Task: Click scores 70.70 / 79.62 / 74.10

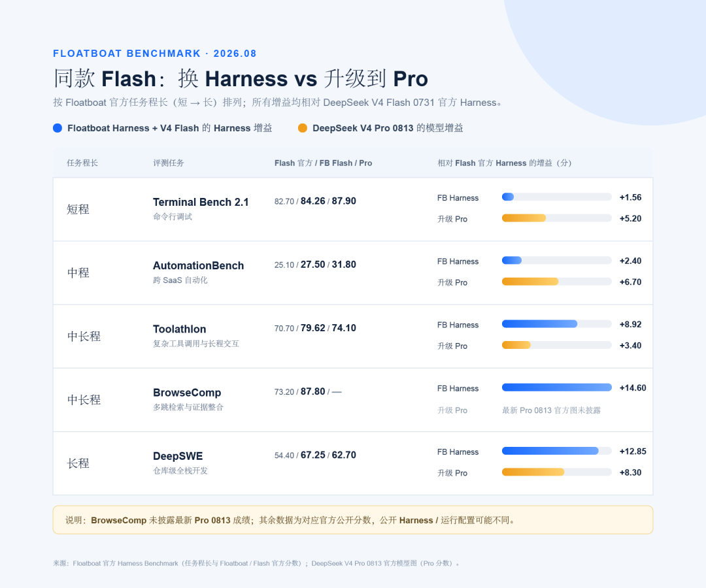Action: pyautogui.click(x=315, y=328)
